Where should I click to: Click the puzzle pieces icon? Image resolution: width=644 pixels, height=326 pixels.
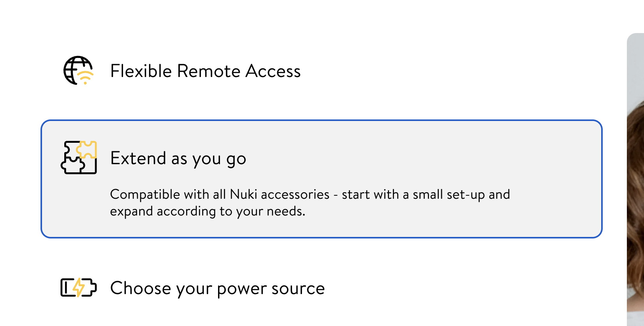[79, 158]
